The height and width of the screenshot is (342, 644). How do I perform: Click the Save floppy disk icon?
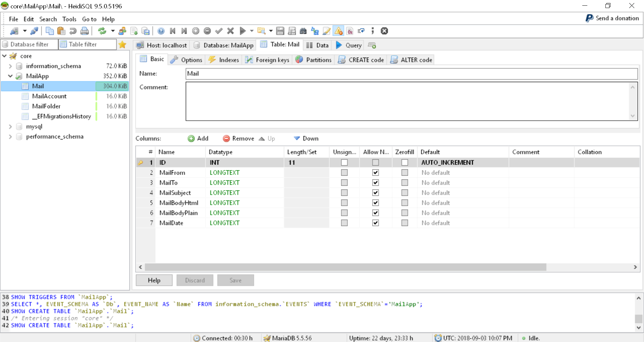pyautogui.click(x=280, y=31)
